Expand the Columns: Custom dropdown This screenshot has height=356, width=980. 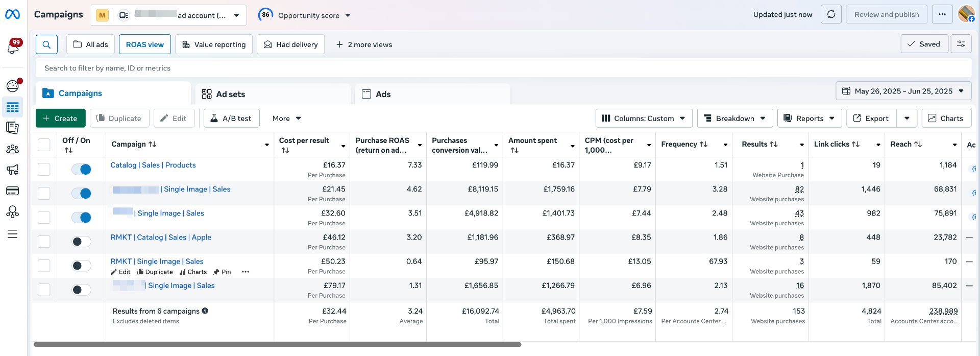pyautogui.click(x=644, y=118)
